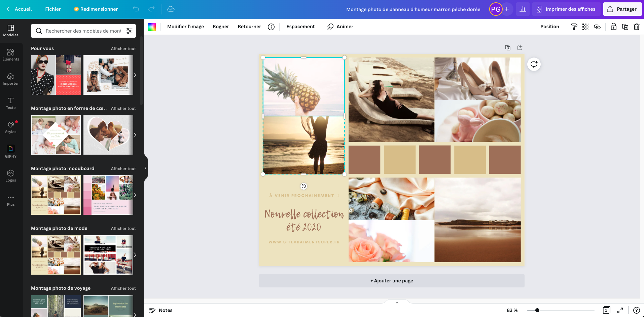Image resolution: width=644 pixels, height=317 pixels.
Task: Expand moodboard row with right chevron
Action: (x=135, y=195)
